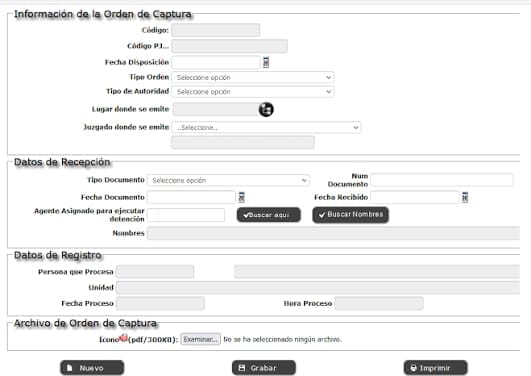Click the 'Datos de Recepción' heading

pyautogui.click(x=62, y=162)
